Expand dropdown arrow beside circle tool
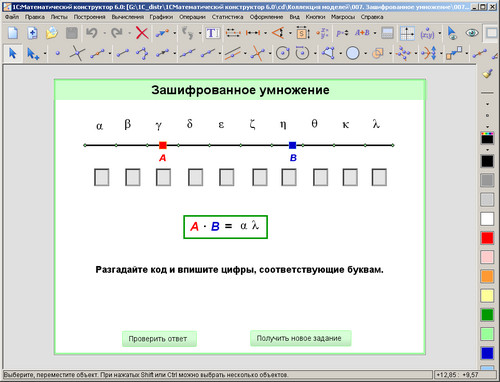The image size is (500, 382). point(365,53)
